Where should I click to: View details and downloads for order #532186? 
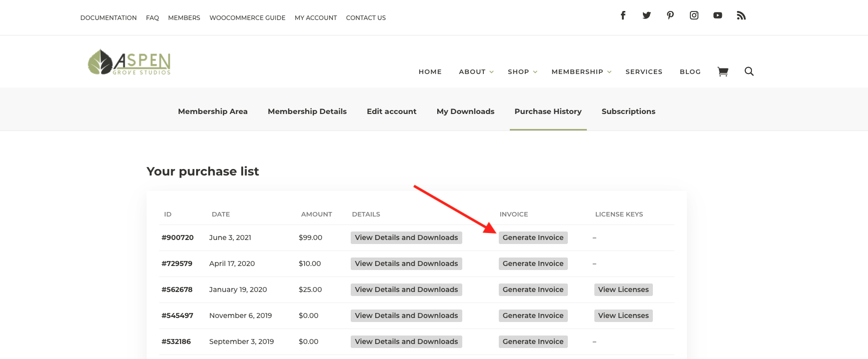pos(406,341)
